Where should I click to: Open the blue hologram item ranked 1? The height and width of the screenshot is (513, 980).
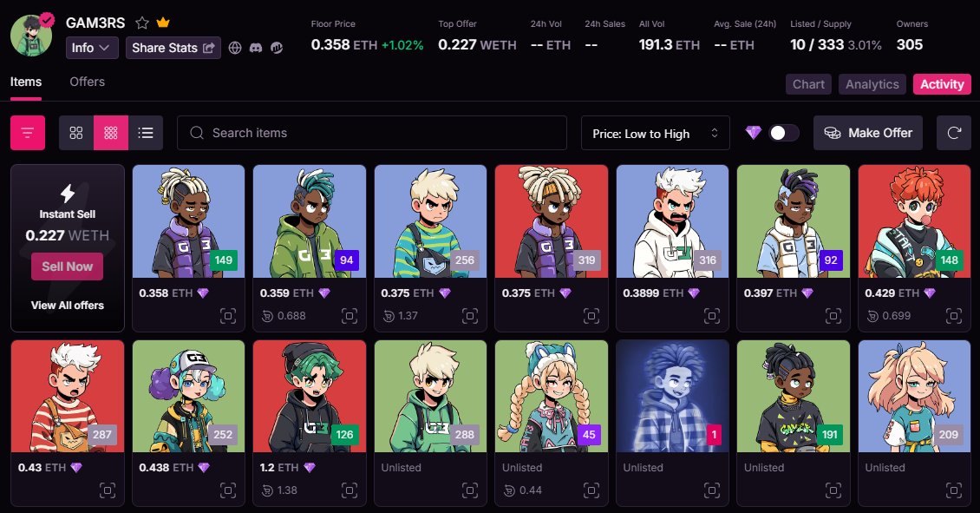672,396
